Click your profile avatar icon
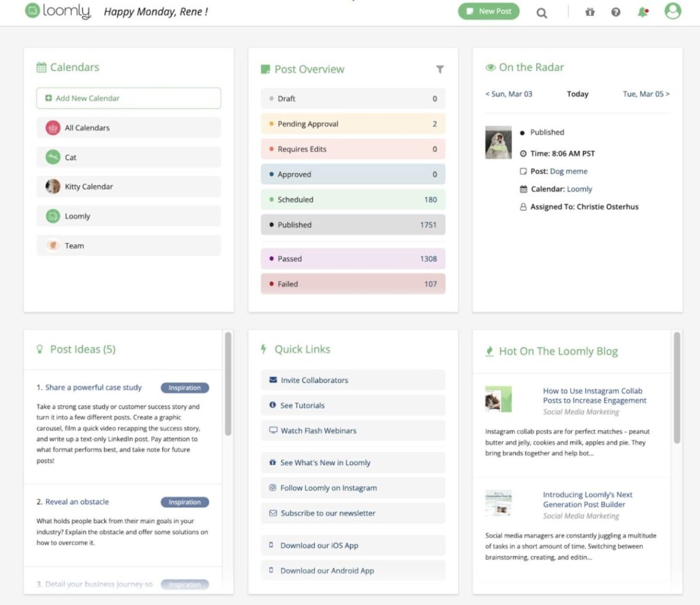 672,12
